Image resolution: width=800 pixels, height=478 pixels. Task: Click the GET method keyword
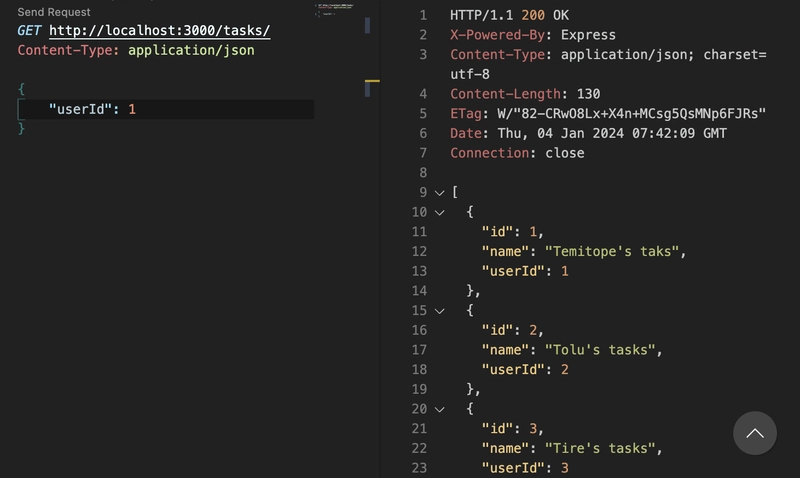(29, 31)
